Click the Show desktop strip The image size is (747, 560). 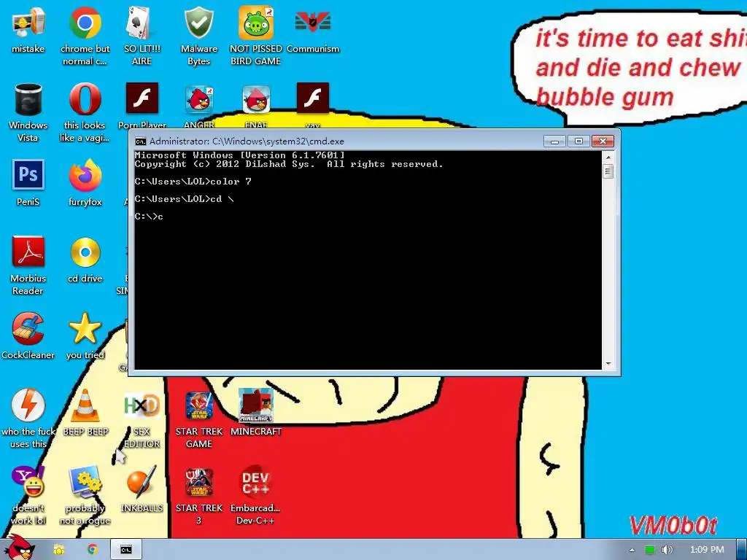click(742, 550)
